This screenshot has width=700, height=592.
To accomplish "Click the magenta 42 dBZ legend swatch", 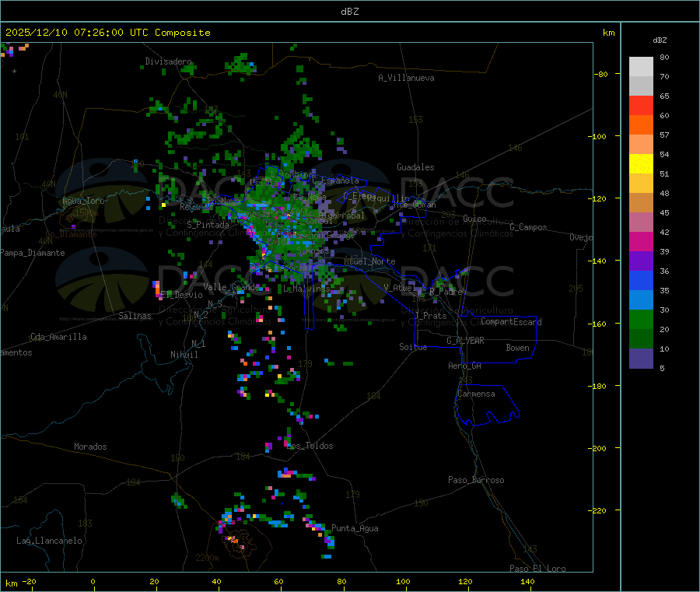I will [x=641, y=241].
